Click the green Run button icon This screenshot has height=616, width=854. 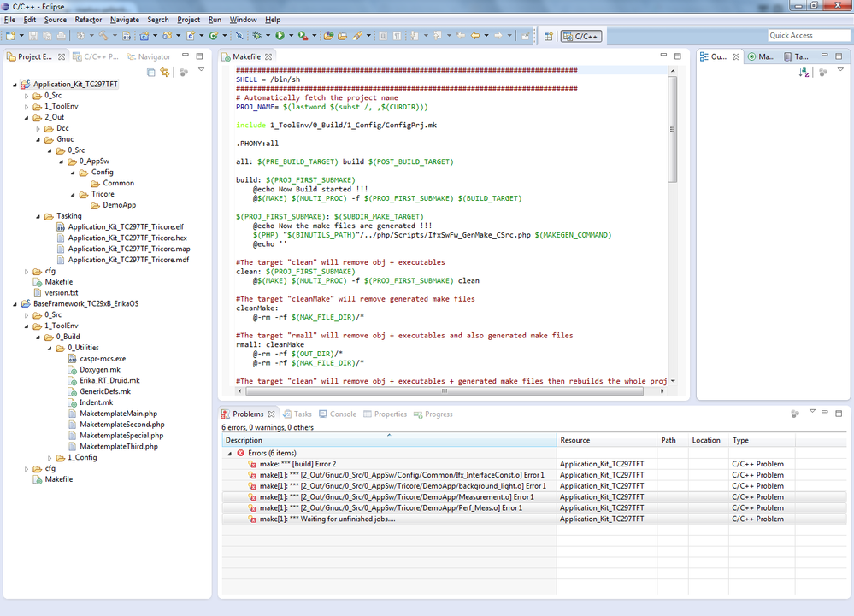pos(280,36)
